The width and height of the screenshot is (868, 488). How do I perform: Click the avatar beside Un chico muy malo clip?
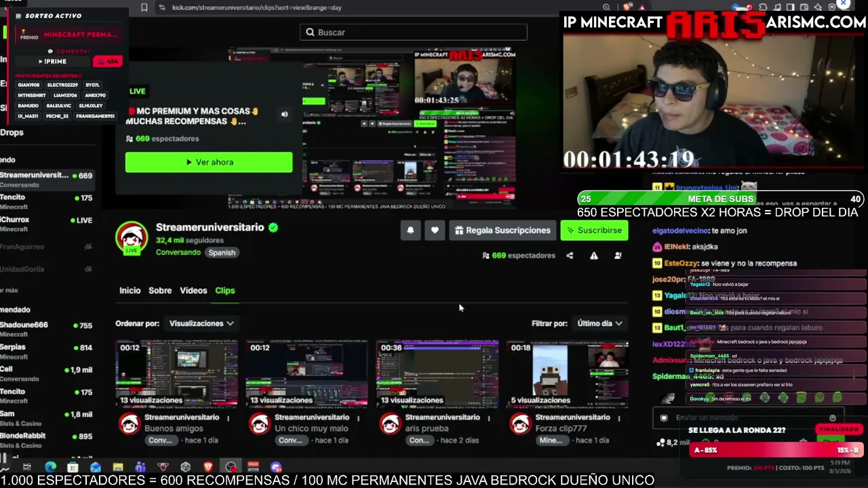pos(259,424)
